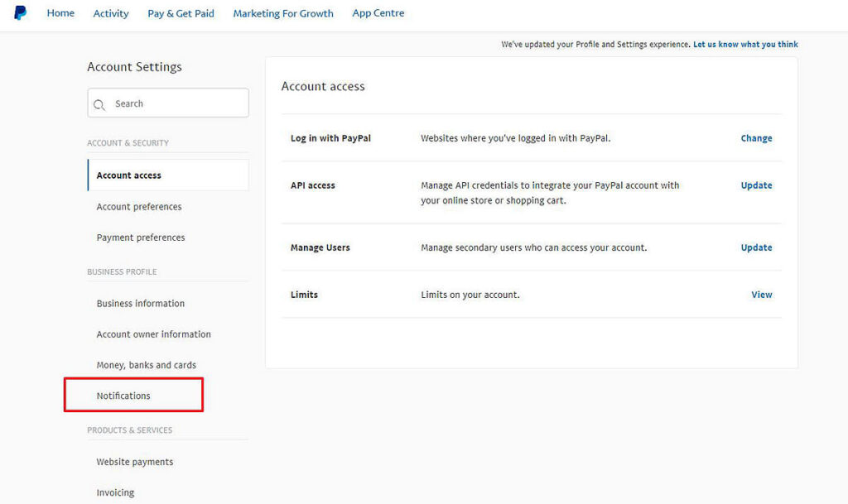
Task: Click 'Websites where you've logged in' description
Action: (515, 138)
